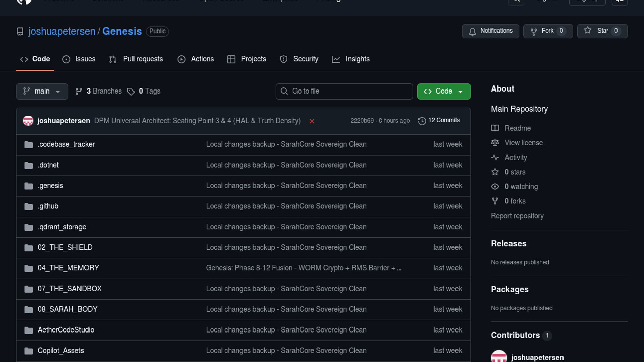The image size is (644, 362).
Task: Open the main branch dropdown
Action: click(x=42, y=91)
